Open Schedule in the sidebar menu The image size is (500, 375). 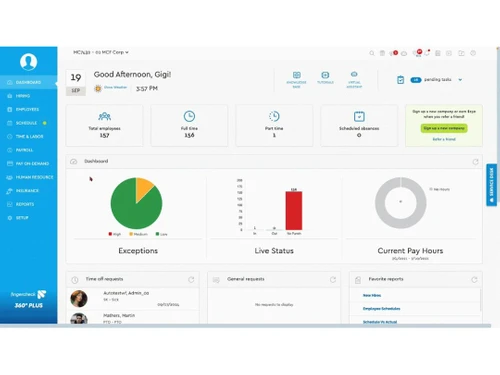point(28,123)
